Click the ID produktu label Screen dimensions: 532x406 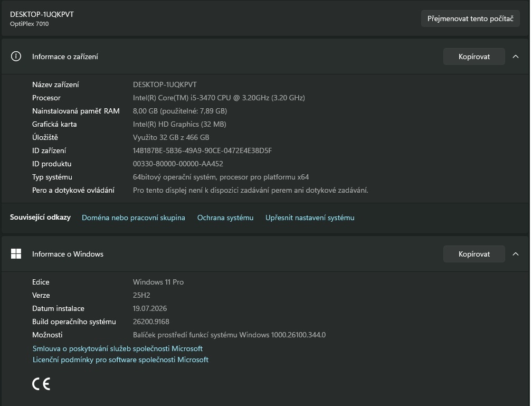(x=52, y=164)
